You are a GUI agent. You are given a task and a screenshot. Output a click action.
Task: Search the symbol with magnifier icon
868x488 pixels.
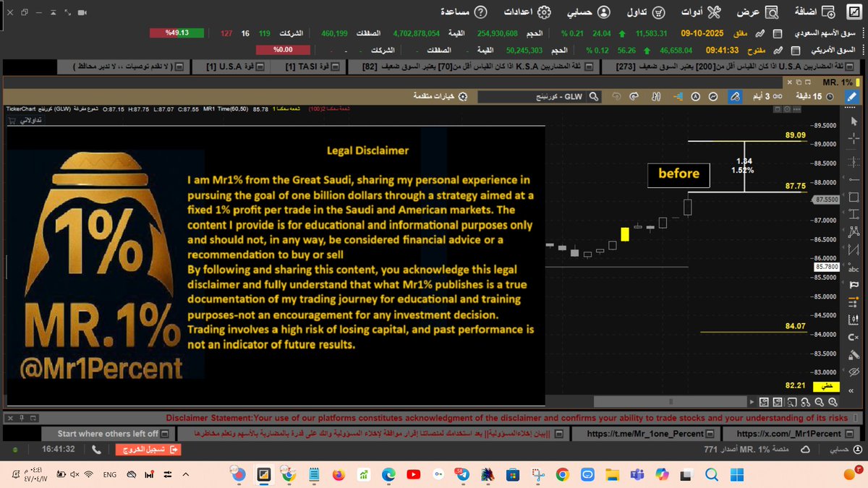pos(592,96)
